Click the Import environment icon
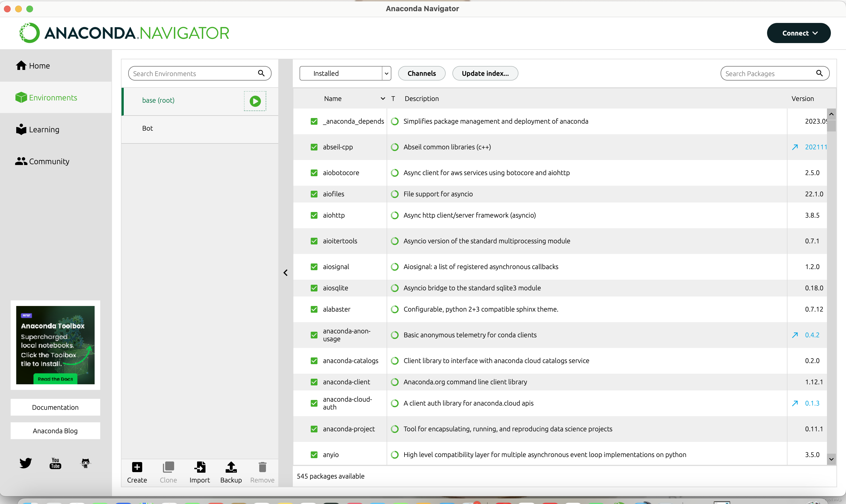Image resolution: width=846 pixels, height=504 pixels. tap(200, 467)
